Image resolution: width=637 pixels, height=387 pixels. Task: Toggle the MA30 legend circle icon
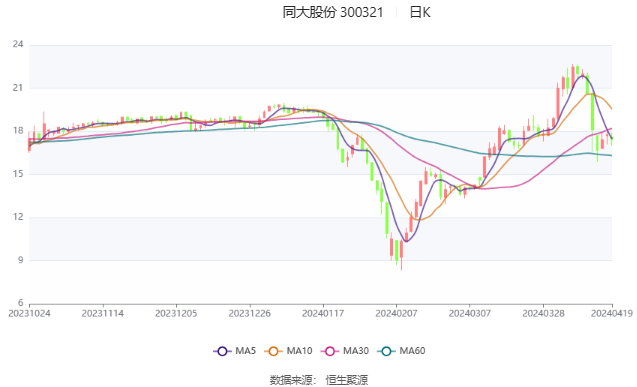[330, 351]
